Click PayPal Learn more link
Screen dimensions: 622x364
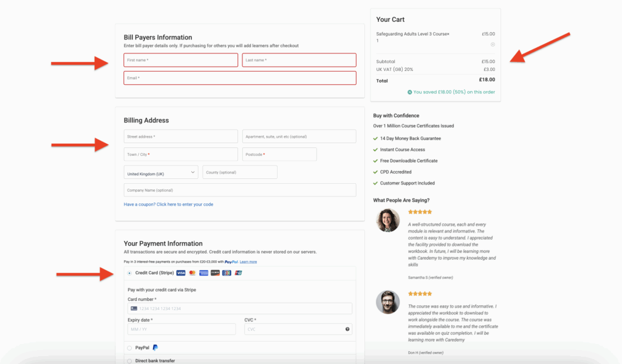point(248,261)
